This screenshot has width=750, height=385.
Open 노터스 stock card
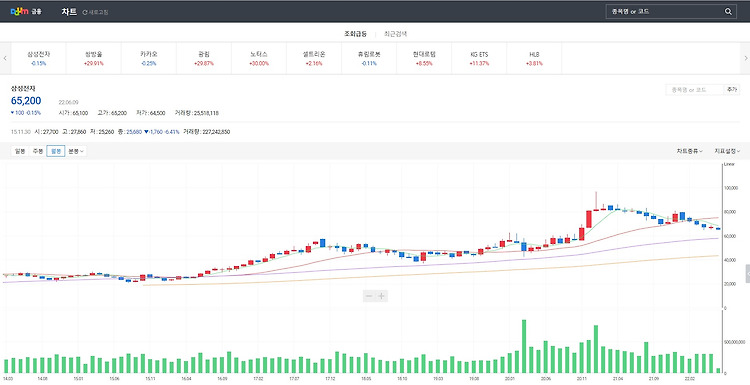point(259,58)
